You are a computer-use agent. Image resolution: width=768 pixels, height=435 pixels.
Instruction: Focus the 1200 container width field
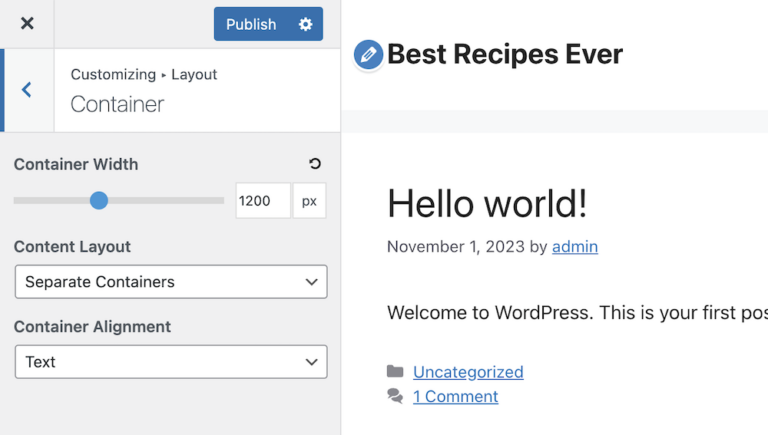[x=262, y=200]
